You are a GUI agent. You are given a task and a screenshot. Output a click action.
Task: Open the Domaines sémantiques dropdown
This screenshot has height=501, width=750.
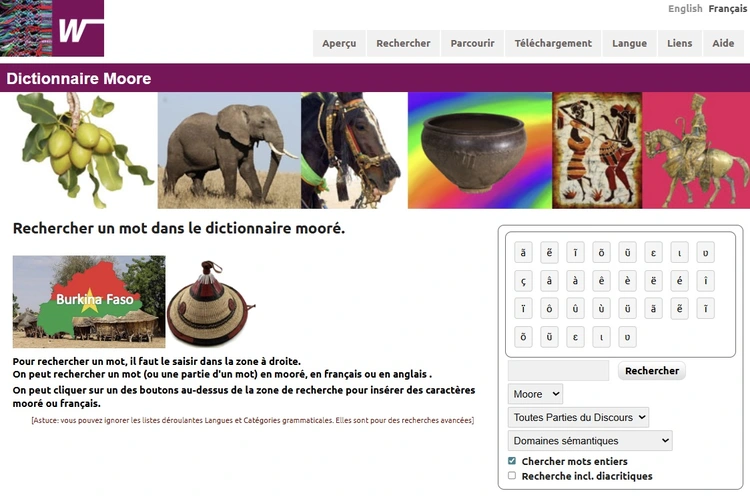point(590,441)
